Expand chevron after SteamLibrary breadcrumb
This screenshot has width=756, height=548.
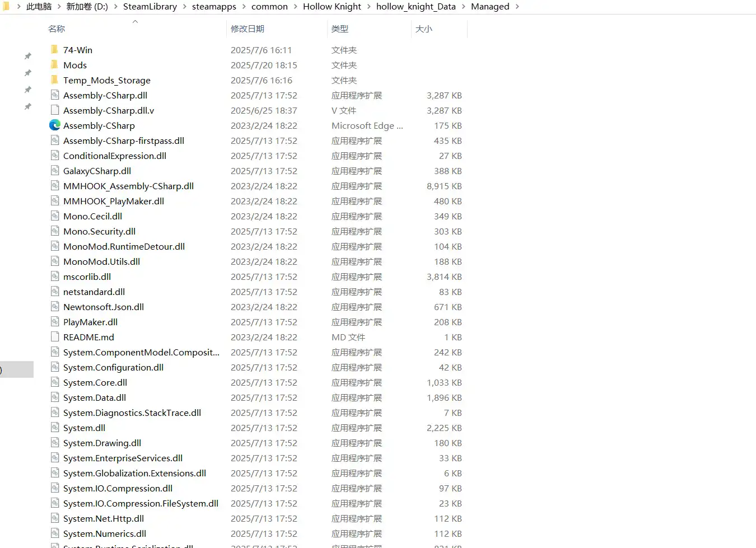click(x=184, y=7)
